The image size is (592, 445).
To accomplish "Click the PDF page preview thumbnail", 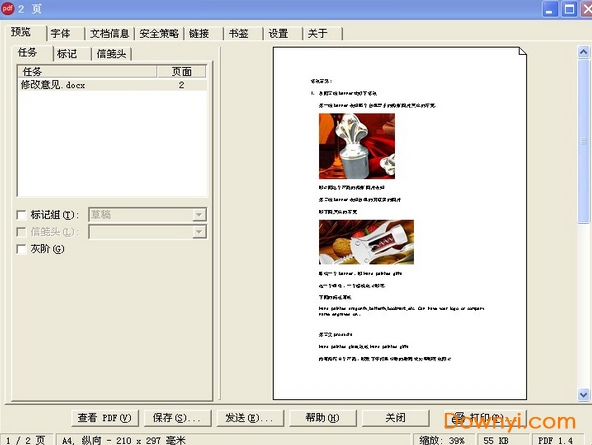I will 399,223.
